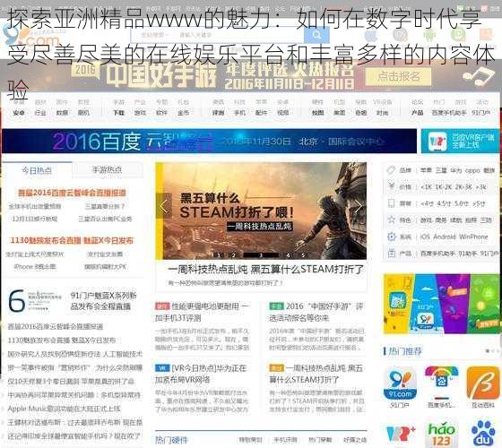Click the search input field
The image size is (502, 448).
click(218, 35)
